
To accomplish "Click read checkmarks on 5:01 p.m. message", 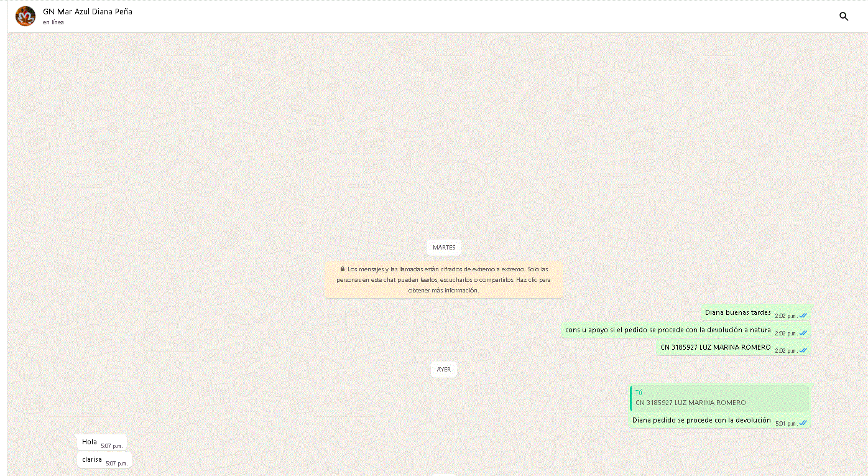I will coord(803,423).
